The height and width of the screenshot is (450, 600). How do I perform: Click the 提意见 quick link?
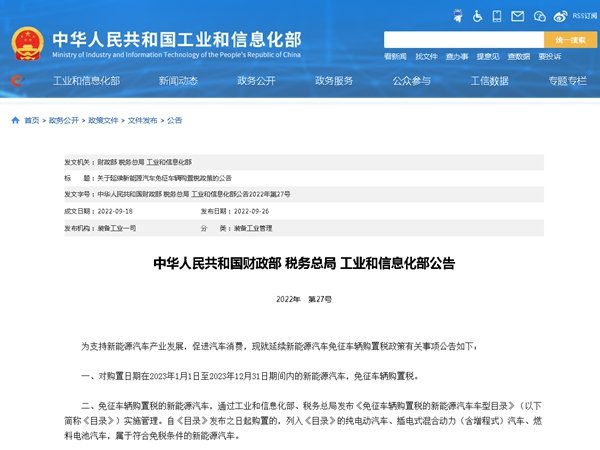[x=488, y=57]
